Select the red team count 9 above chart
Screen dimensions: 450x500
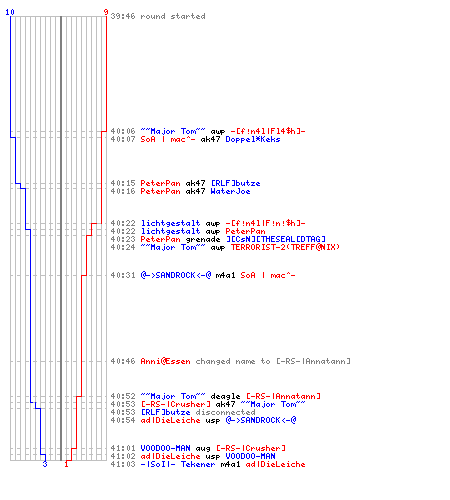click(x=106, y=12)
